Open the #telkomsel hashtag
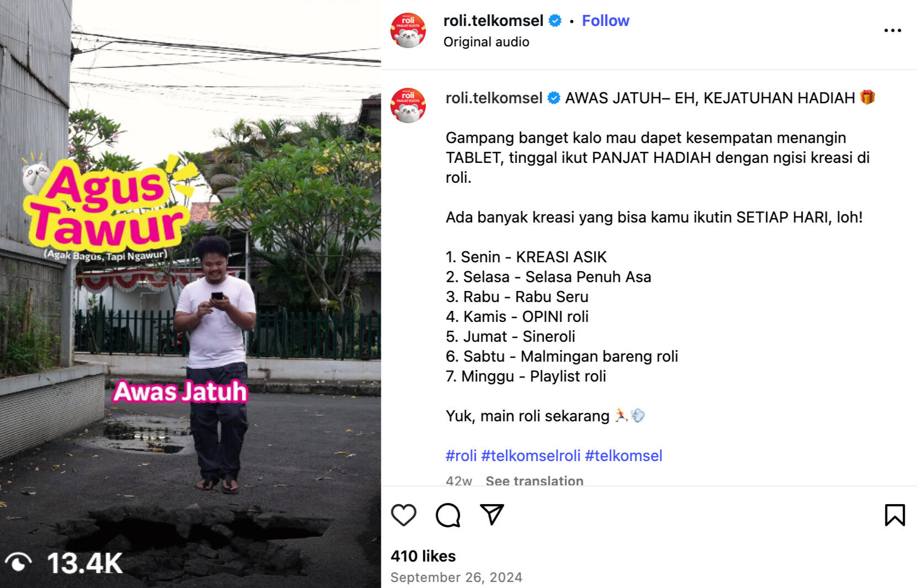This screenshot has height=588, width=917. tap(624, 455)
